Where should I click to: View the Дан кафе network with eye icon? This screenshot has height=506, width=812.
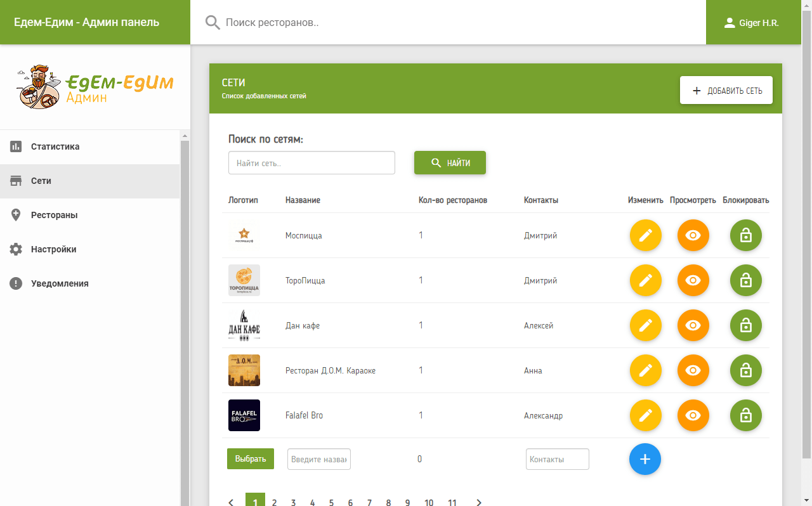point(693,325)
